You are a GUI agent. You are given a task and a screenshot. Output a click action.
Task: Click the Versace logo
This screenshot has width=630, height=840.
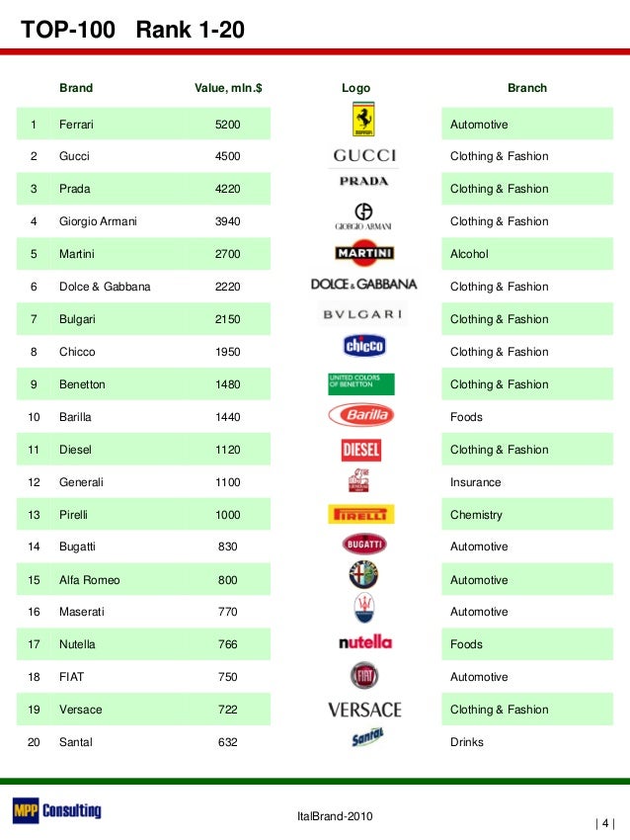click(x=364, y=710)
